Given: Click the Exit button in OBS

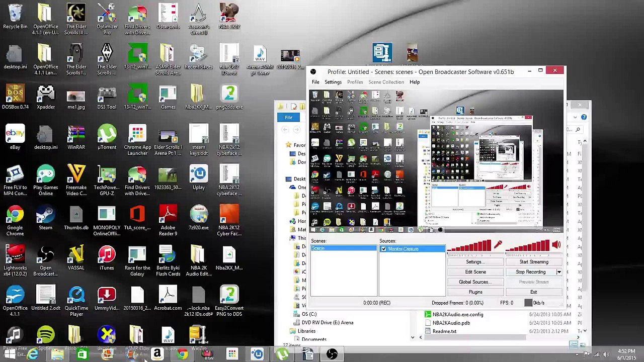Looking at the screenshot, I should click(534, 292).
